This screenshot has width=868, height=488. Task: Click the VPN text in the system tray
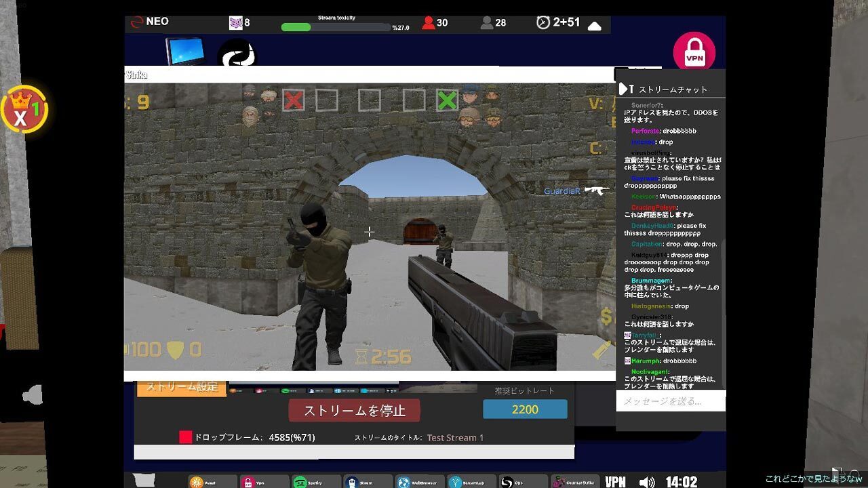point(616,482)
